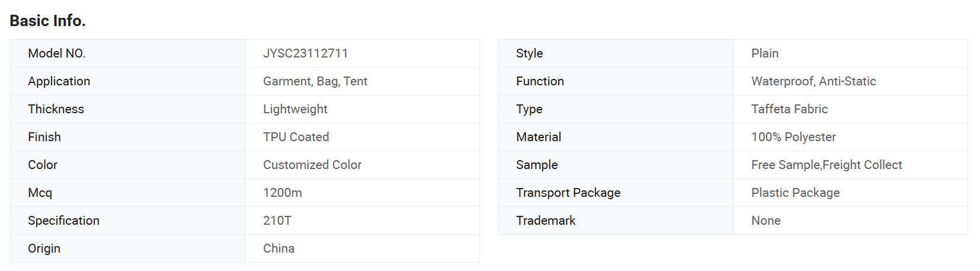Click the Basic Info. heading
Viewport: 980px width, 271px height.
pyautogui.click(x=47, y=21)
